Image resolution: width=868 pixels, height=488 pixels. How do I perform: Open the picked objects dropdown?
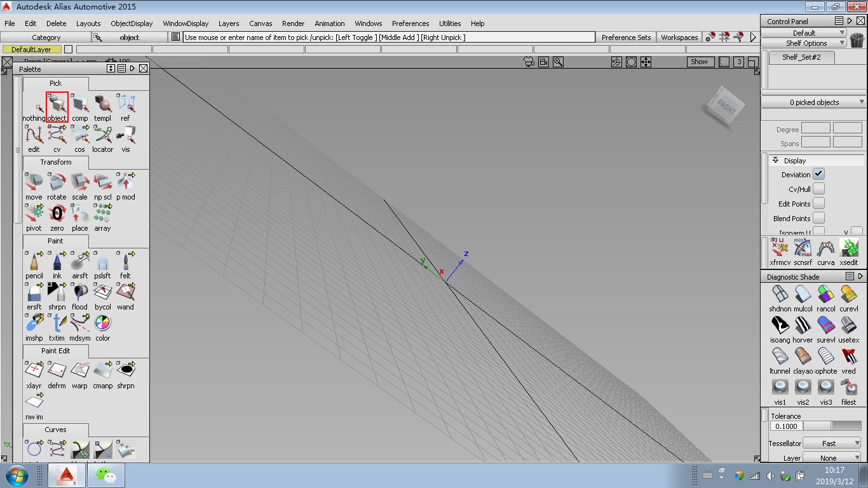(x=814, y=102)
